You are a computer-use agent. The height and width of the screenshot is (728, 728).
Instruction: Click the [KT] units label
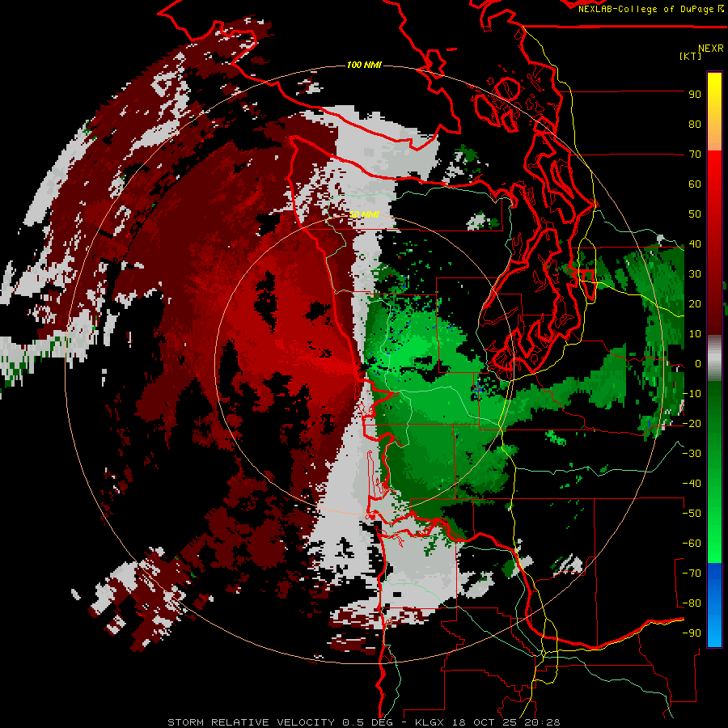(x=690, y=56)
